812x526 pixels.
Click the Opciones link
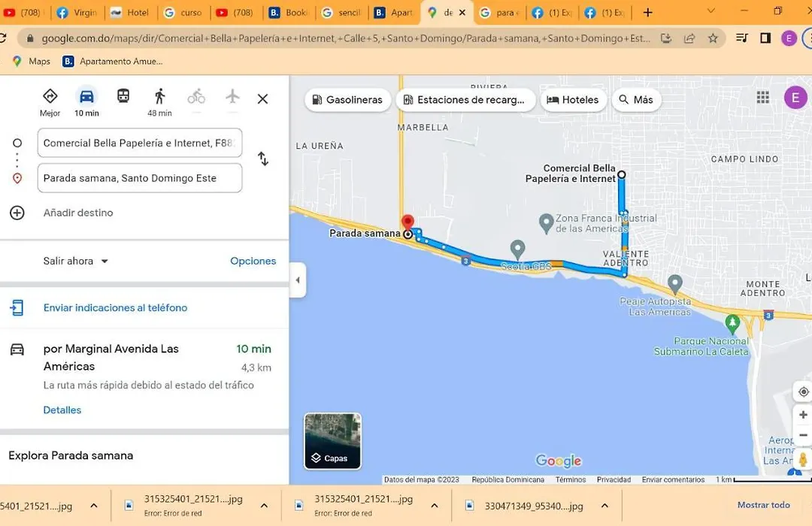[253, 261]
